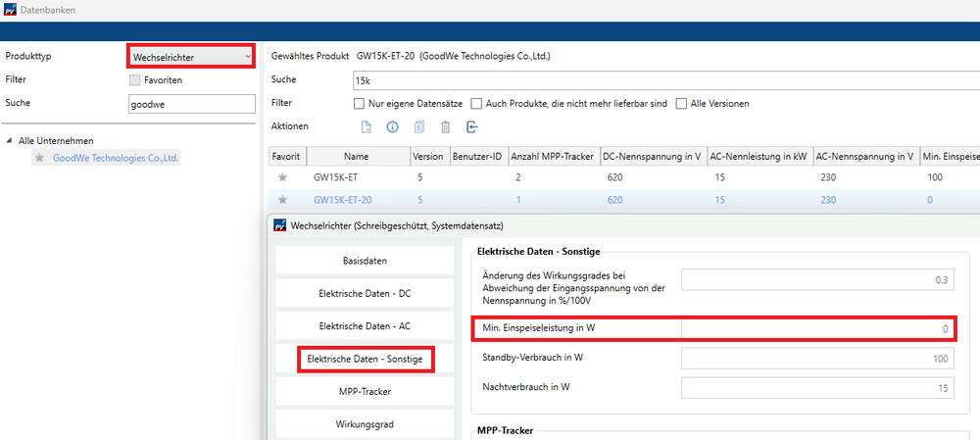Open the 'Elektrische Daten - DC' section
This screenshot has width=980, height=440.
[x=365, y=293]
